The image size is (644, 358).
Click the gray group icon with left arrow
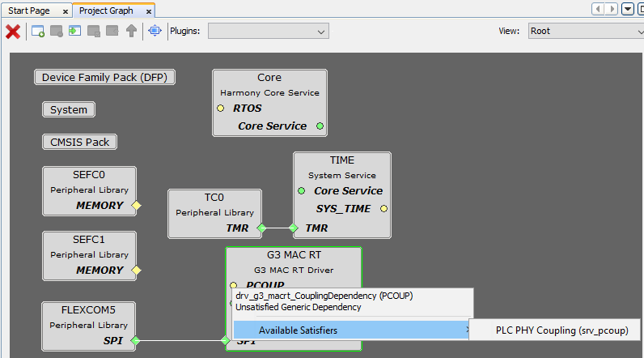tap(112, 31)
